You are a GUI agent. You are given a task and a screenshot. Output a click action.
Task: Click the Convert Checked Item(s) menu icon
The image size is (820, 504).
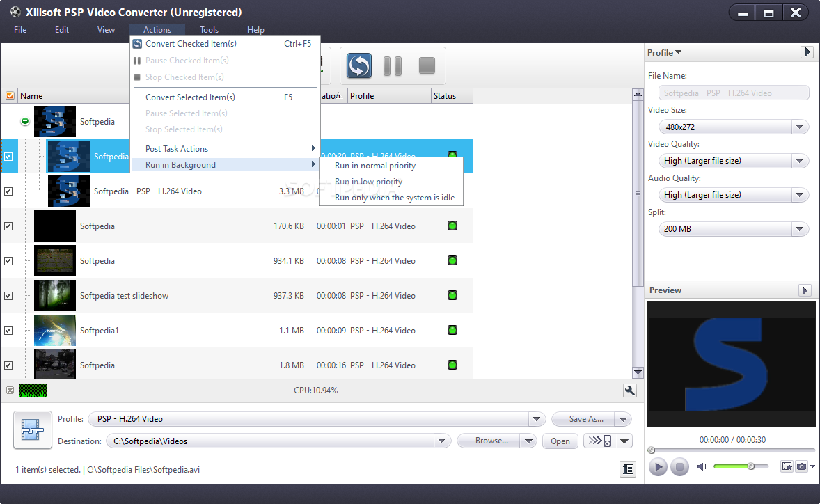137,44
